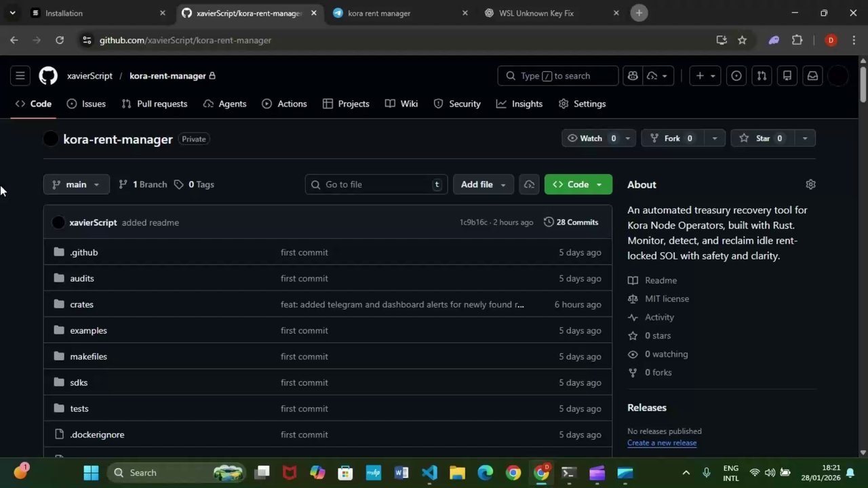The image size is (868, 488).
Task: Open the user avatar menu in header
Action: point(838,76)
